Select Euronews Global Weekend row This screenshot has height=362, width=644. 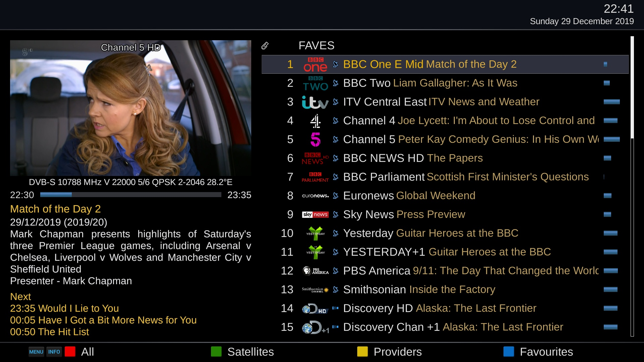pyautogui.click(x=445, y=196)
